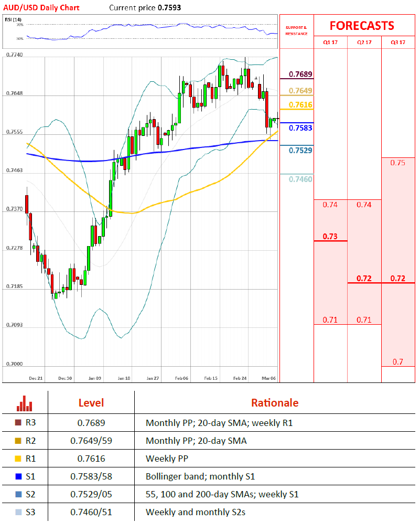Image resolution: width=420 pixels, height=522 pixels.
Task: Click the 'Weekly PP' rationale text
Action: 167,459
